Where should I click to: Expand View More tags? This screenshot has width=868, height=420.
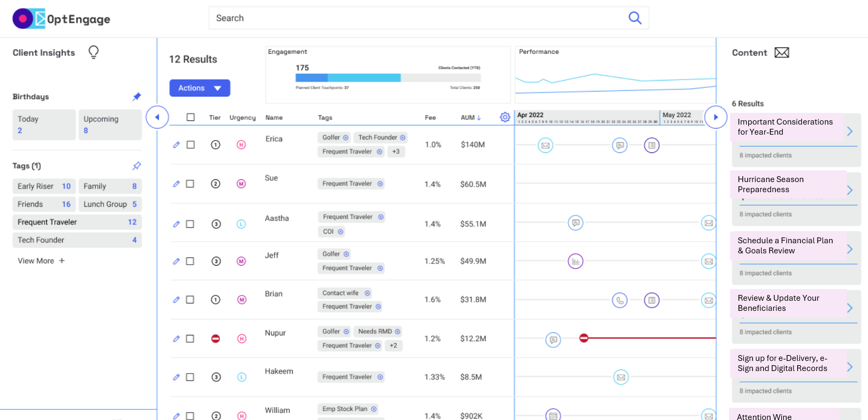41,261
